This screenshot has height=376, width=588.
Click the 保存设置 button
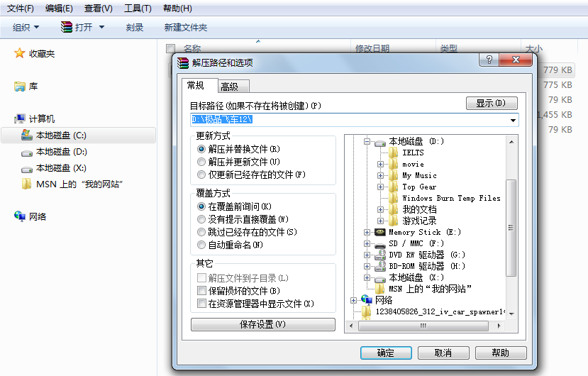coord(263,325)
